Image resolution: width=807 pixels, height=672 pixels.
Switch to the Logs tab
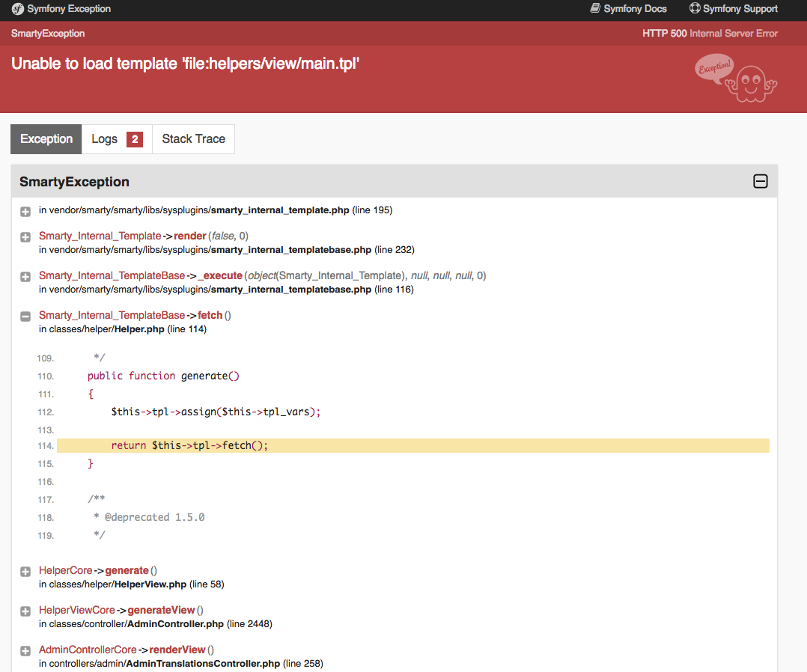point(105,139)
